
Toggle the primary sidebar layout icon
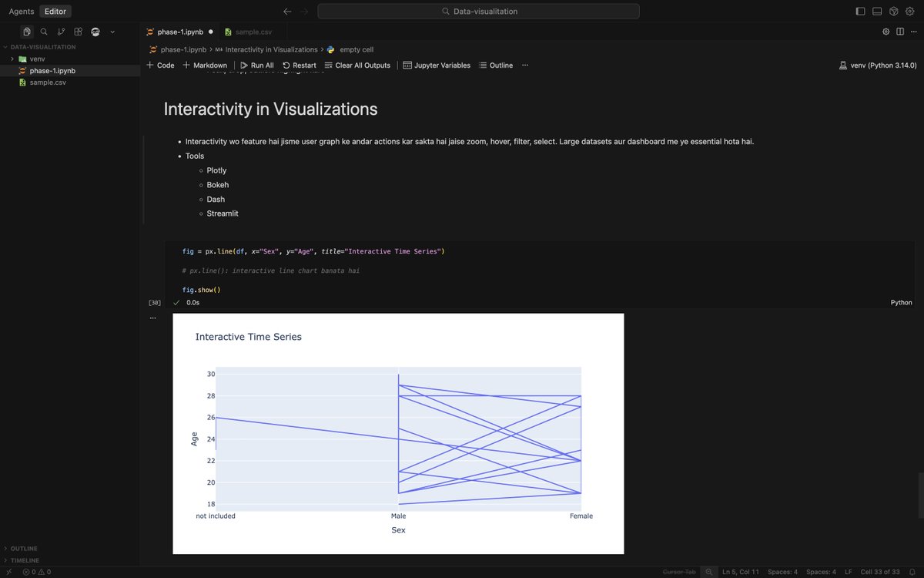(x=860, y=12)
